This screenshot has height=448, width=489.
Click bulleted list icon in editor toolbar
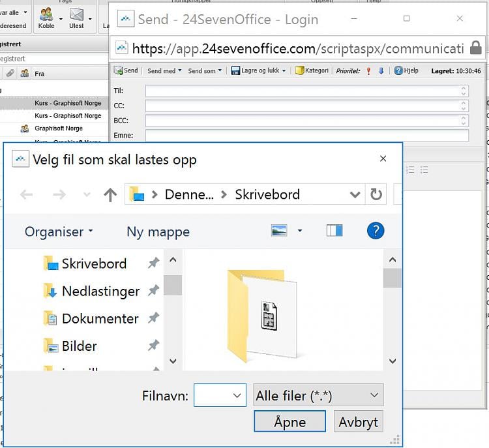pyautogui.click(x=424, y=170)
